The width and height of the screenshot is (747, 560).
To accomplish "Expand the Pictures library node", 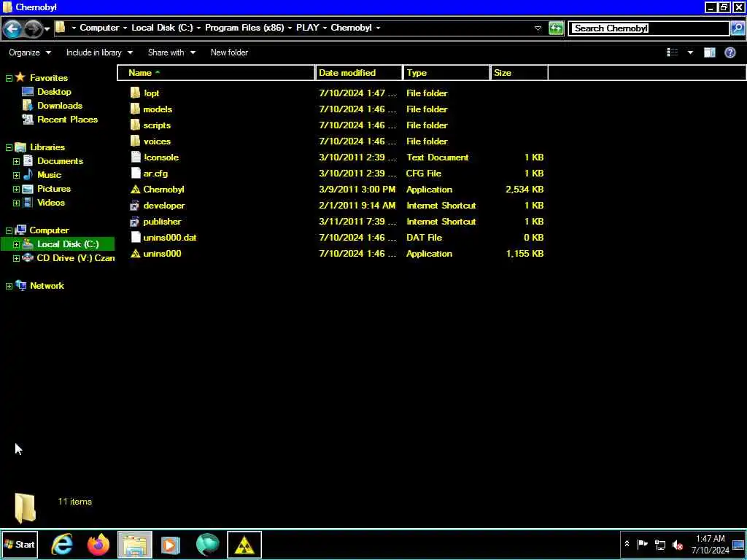I will [x=16, y=189].
